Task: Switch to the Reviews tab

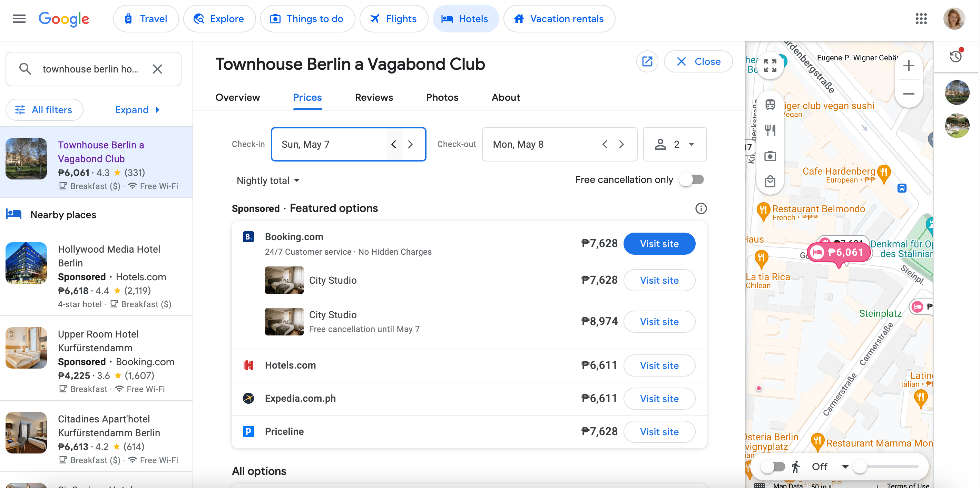Action: [374, 97]
